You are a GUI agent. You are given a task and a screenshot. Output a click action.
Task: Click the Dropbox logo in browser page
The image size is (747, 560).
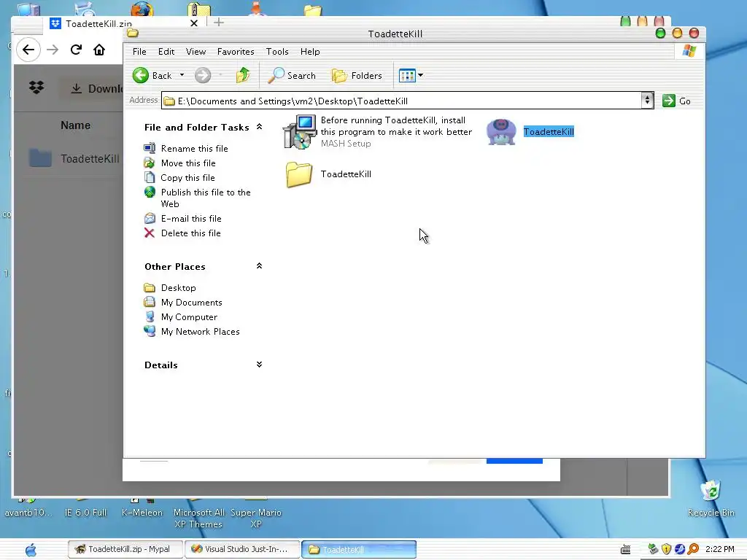pos(36,87)
